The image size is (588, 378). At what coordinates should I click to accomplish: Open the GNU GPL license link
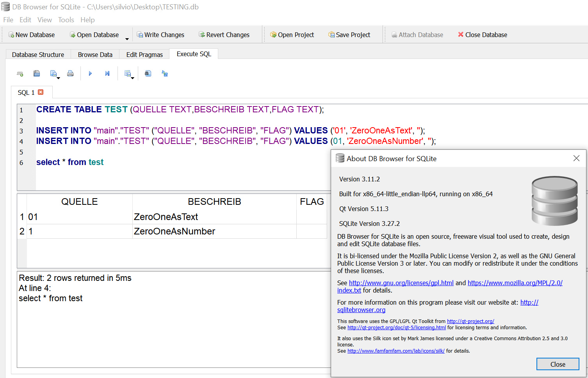pyautogui.click(x=401, y=282)
